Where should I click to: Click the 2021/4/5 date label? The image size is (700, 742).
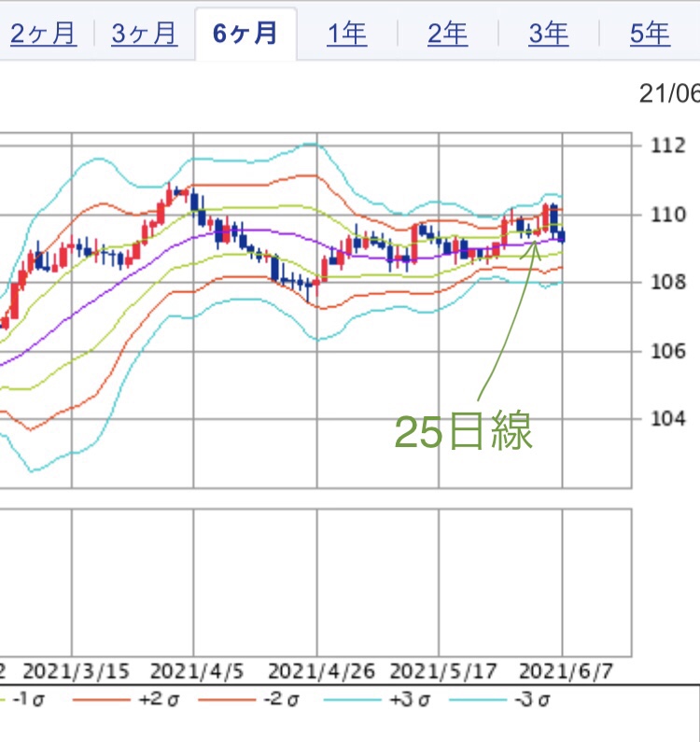pos(196,671)
